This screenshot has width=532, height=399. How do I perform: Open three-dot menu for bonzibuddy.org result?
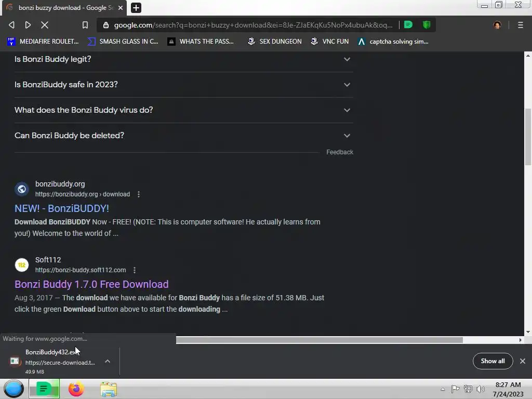[x=138, y=194]
